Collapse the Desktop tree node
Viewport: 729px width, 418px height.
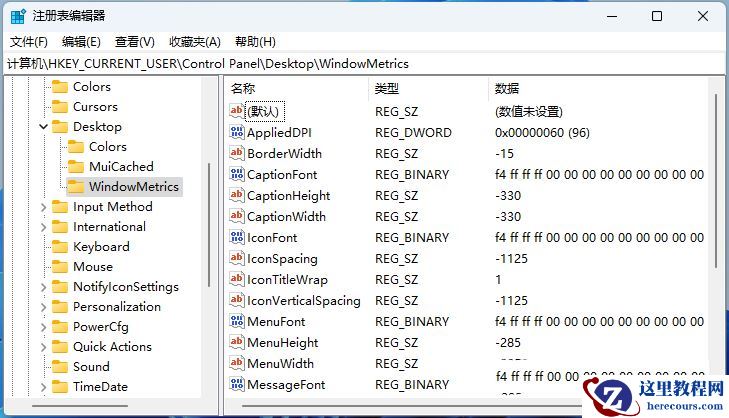point(43,126)
